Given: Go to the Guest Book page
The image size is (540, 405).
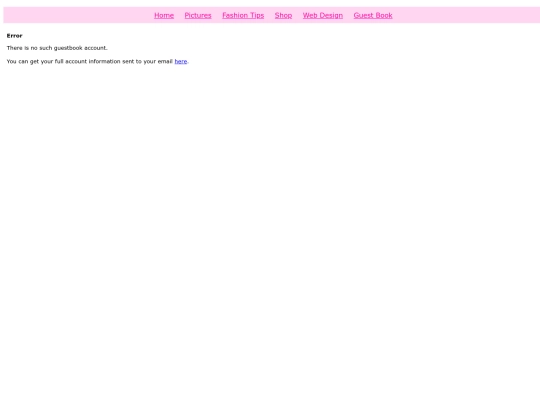Looking at the screenshot, I should pos(373,15).
